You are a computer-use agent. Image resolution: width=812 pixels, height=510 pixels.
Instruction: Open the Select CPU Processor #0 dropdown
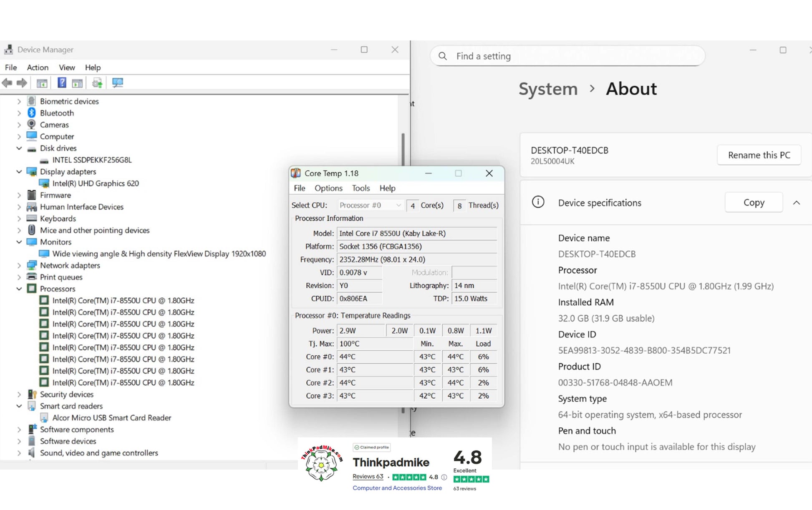(370, 205)
